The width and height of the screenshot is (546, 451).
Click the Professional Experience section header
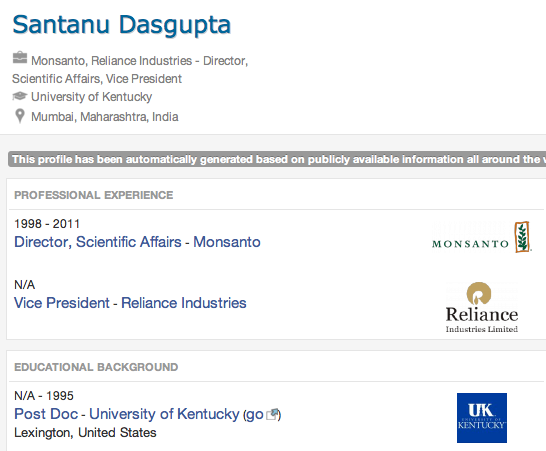tap(93, 195)
